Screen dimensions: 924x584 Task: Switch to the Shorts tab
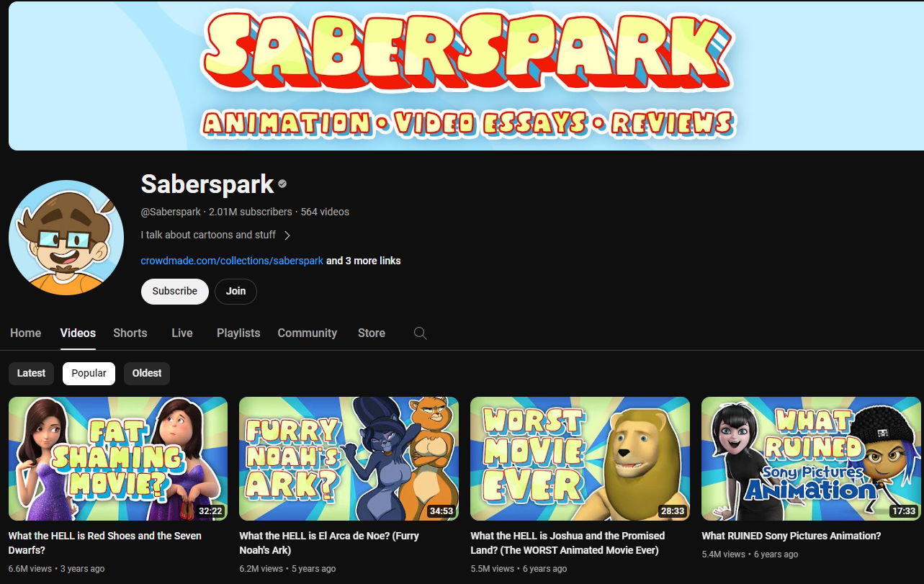click(x=130, y=333)
